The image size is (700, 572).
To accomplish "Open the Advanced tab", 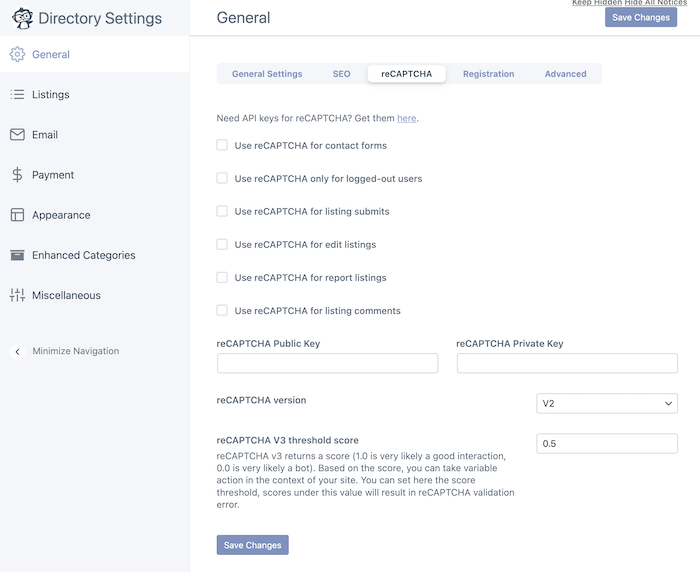I will pyautogui.click(x=566, y=74).
